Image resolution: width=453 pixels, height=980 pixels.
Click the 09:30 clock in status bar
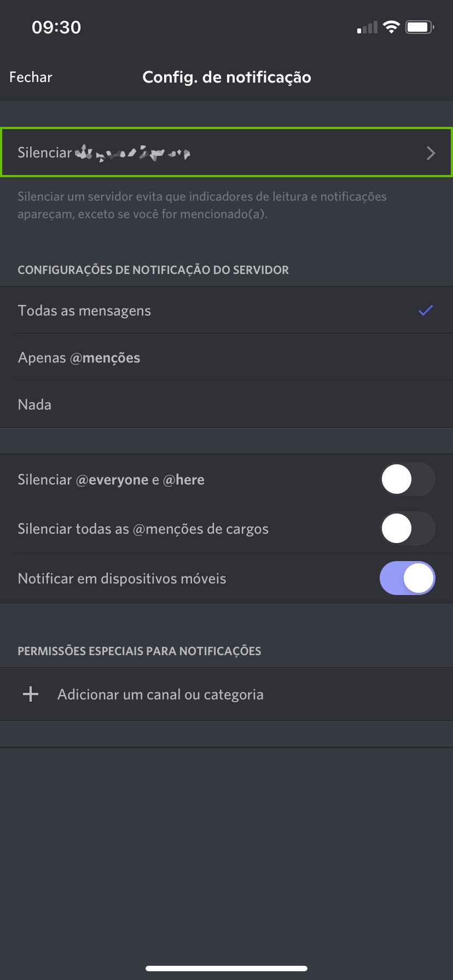pos(56,27)
